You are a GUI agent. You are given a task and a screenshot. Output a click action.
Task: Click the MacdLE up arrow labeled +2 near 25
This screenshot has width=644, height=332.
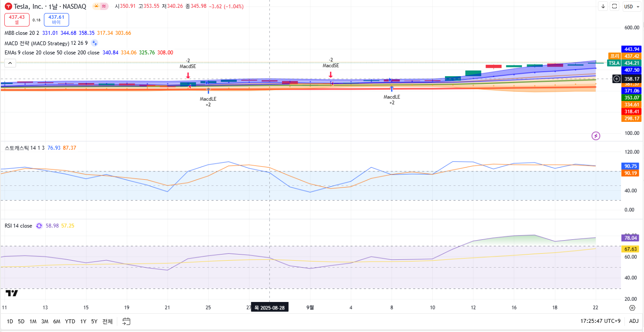click(x=208, y=91)
